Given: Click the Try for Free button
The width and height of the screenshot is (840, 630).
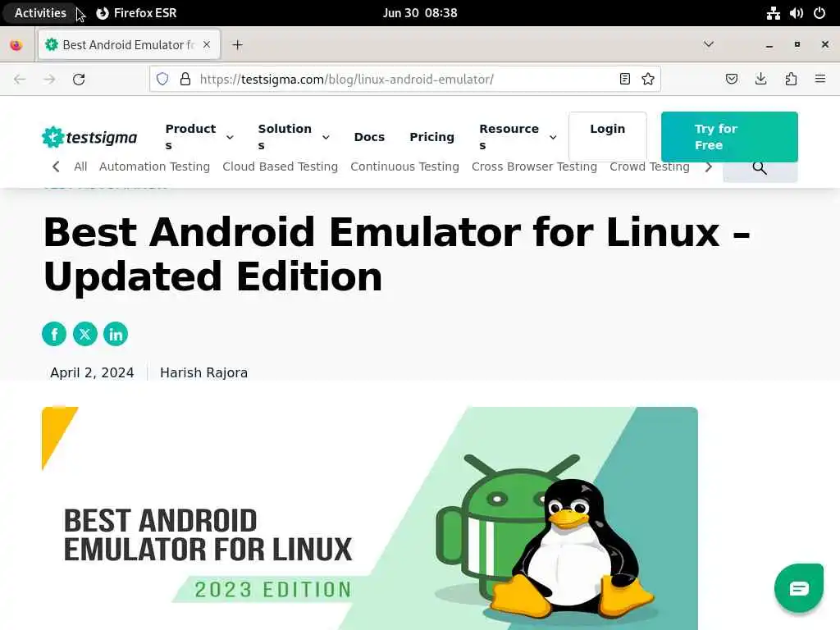Looking at the screenshot, I should pyautogui.click(x=729, y=137).
